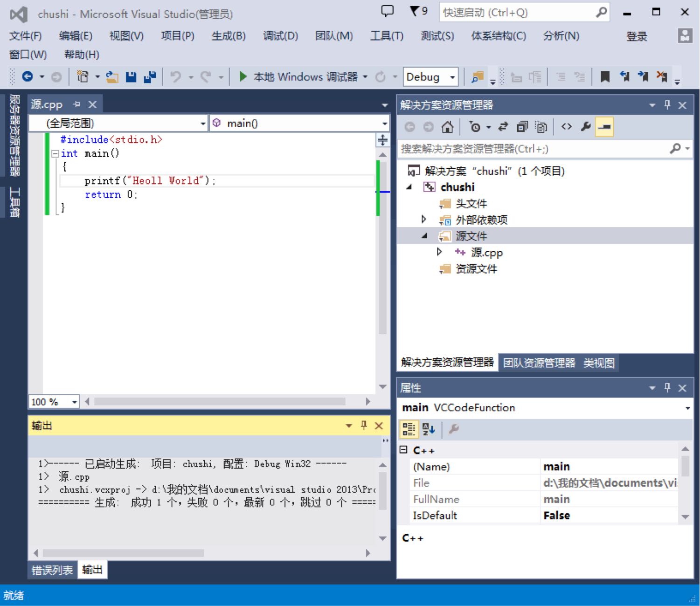Click the find in files toolbar icon
The width and height of the screenshot is (700, 606).
coord(477,77)
